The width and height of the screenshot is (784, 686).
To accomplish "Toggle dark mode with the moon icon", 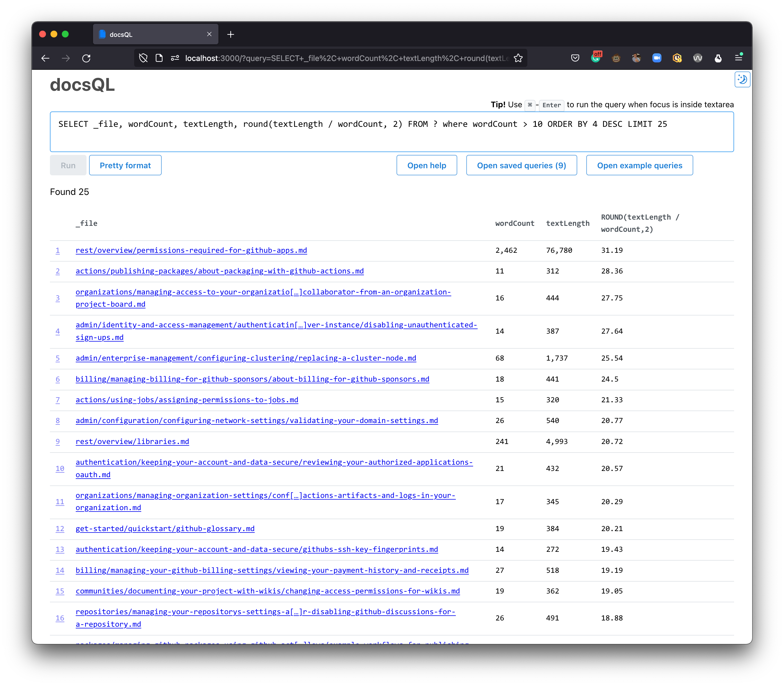I will click(742, 80).
